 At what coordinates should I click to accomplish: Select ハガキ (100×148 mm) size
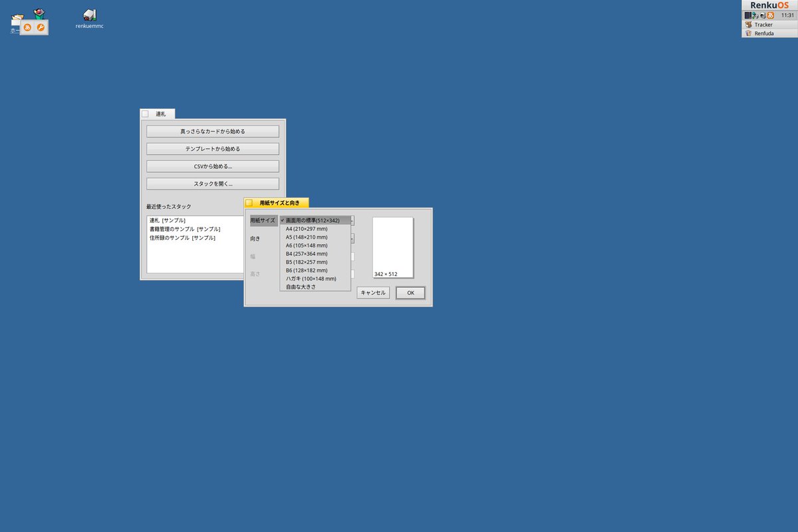tap(315, 279)
